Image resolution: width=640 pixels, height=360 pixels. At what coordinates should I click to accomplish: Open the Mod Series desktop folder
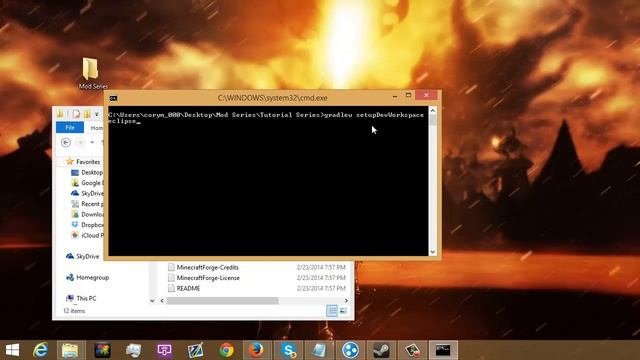[92, 73]
